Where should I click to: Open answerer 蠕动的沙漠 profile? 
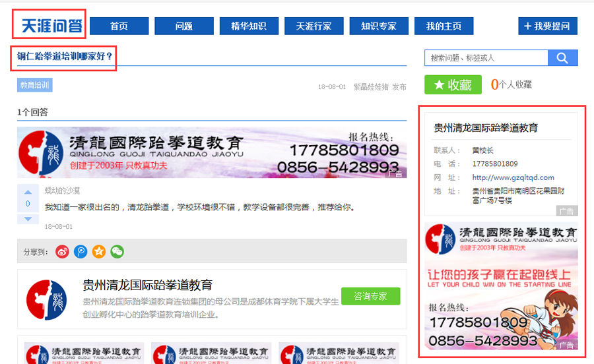[x=62, y=191]
